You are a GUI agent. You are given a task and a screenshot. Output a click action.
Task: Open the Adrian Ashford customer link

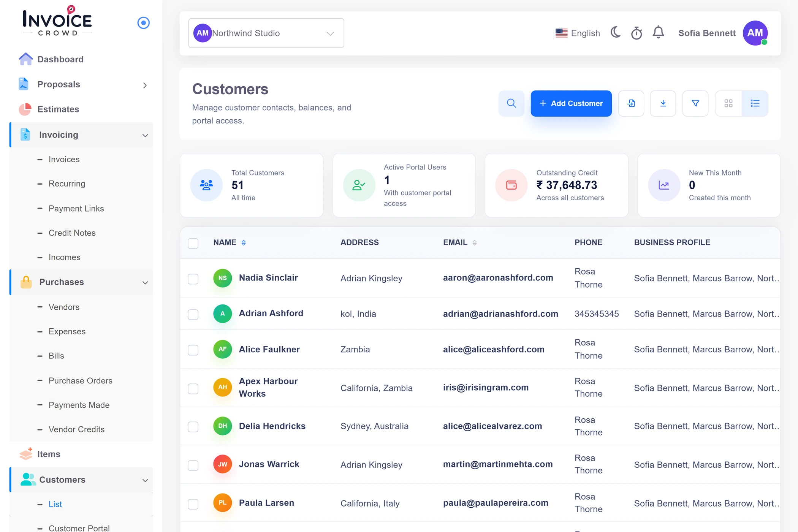(x=271, y=313)
